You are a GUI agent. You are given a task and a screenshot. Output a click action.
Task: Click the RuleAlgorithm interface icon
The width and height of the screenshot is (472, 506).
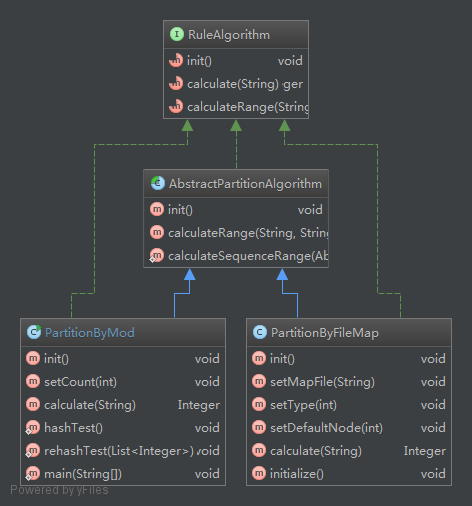[x=177, y=34]
